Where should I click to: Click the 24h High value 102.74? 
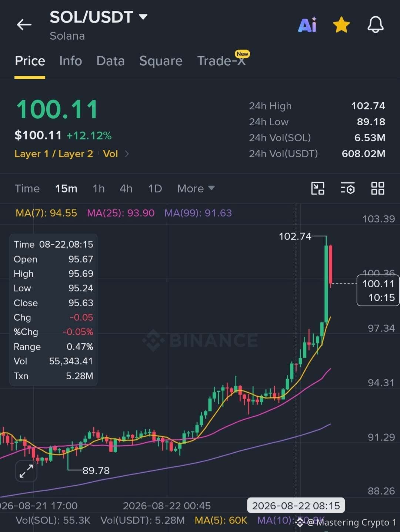(368, 106)
